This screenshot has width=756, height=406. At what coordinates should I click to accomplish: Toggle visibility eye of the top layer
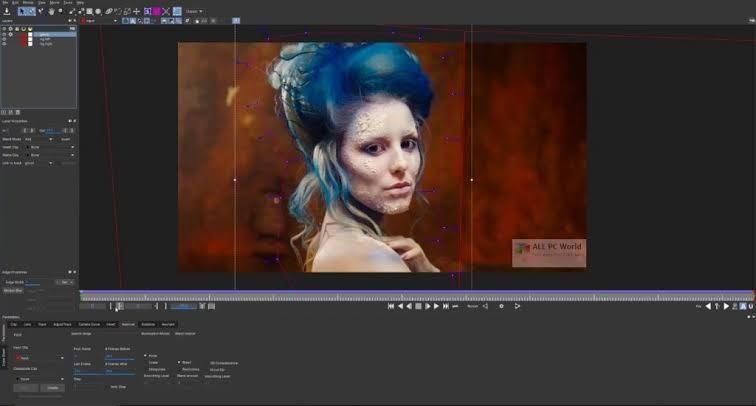tap(4, 35)
